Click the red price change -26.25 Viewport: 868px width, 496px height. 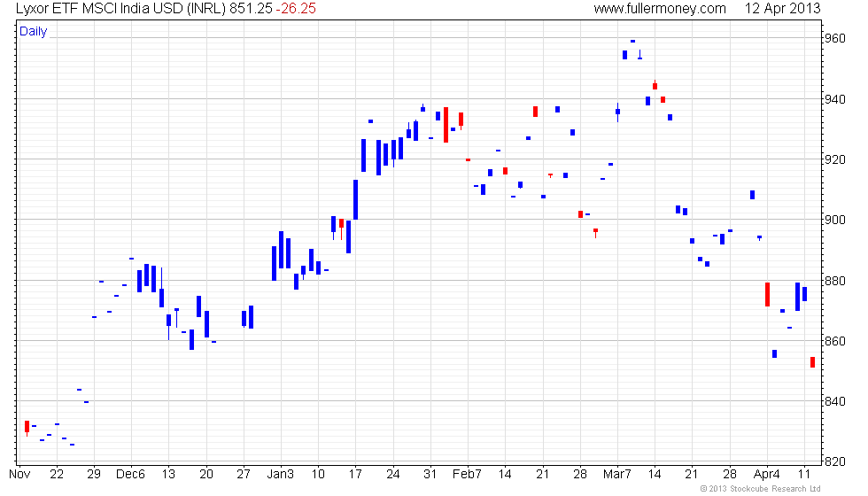click(x=296, y=8)
